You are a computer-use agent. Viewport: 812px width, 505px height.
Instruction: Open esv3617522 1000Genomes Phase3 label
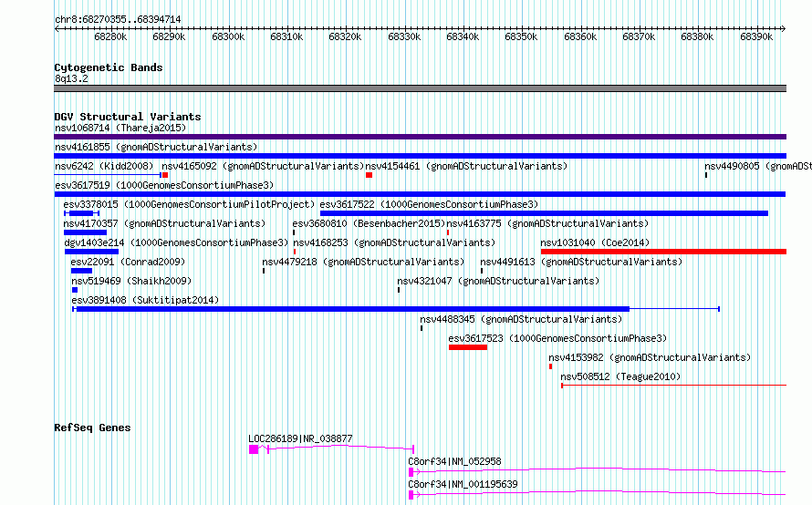[x=429, y=204]
